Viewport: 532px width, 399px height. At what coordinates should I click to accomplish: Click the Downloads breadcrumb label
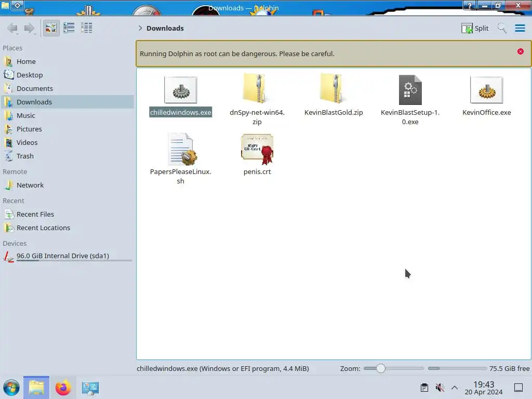coord(165,28)
